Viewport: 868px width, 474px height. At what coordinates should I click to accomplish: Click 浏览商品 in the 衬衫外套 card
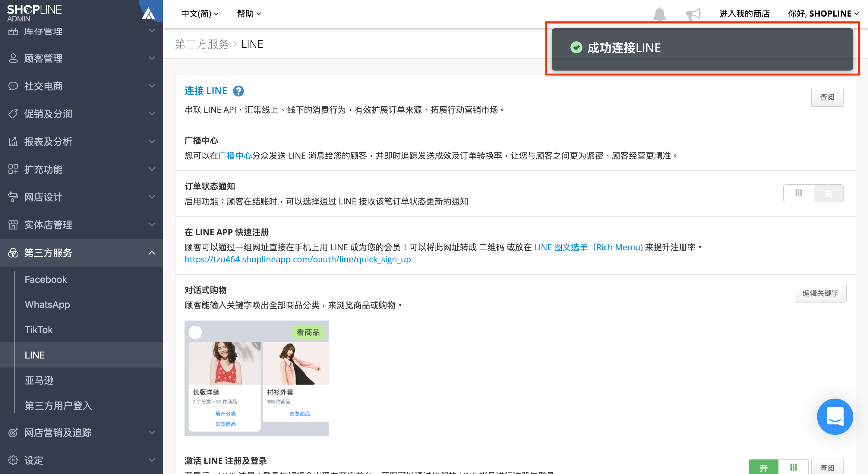pyautogui.click(x=300, y=414)
